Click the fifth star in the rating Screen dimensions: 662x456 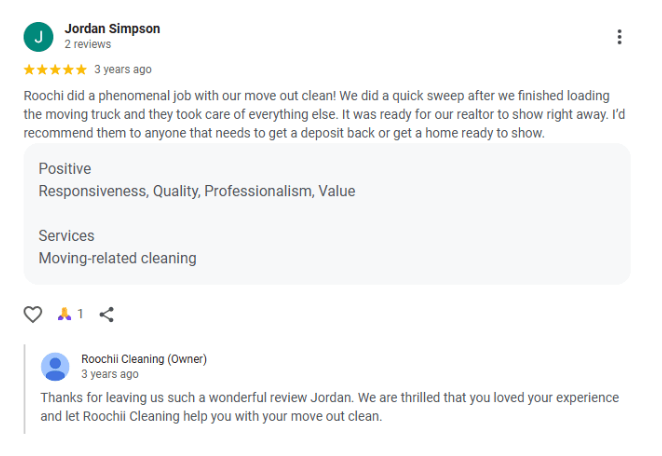coord(81,70)
